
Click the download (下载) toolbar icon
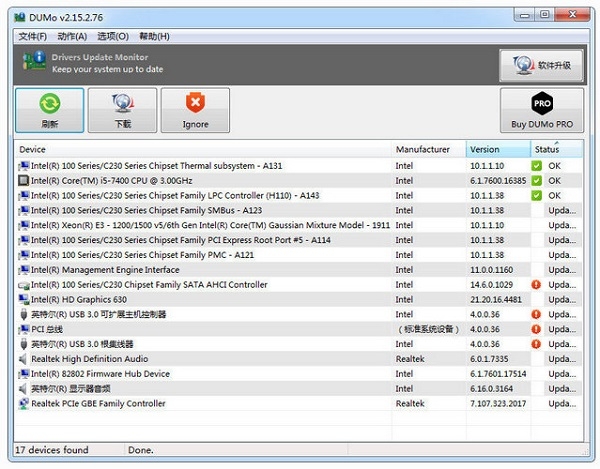click(122, 103)
